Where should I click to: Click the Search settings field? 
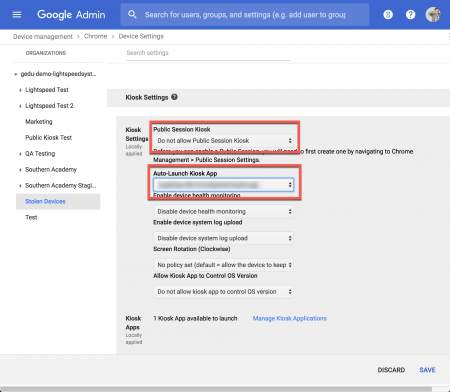pyautogui.click(x=208, y=53)
